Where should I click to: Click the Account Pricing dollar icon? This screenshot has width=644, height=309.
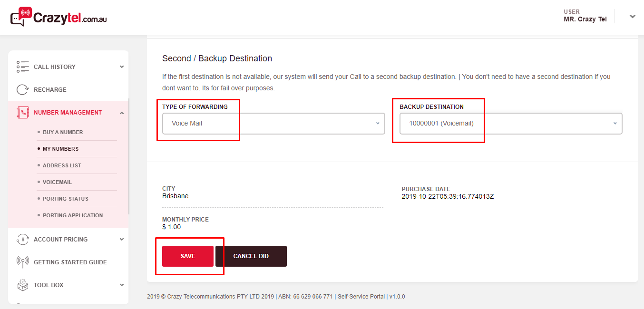(22, 240)
